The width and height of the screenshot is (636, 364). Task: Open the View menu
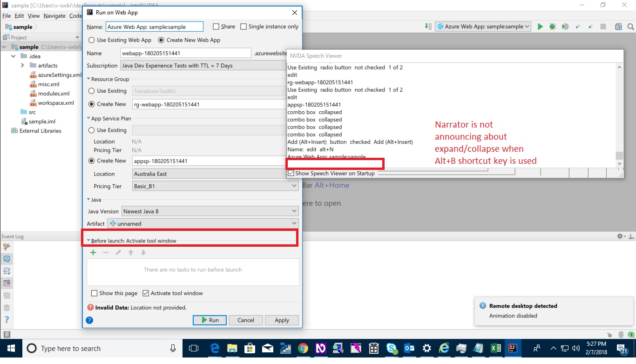[34, 15]
